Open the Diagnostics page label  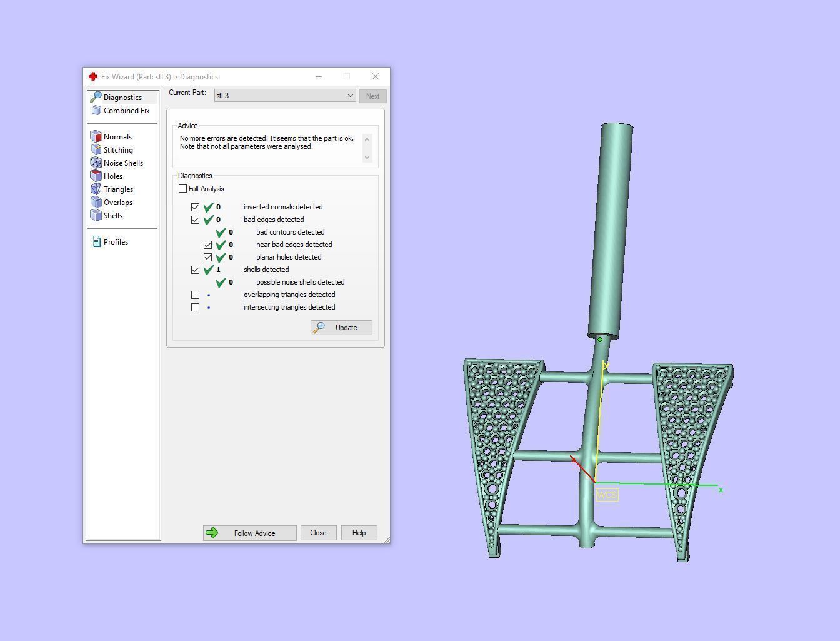[122, 98]
